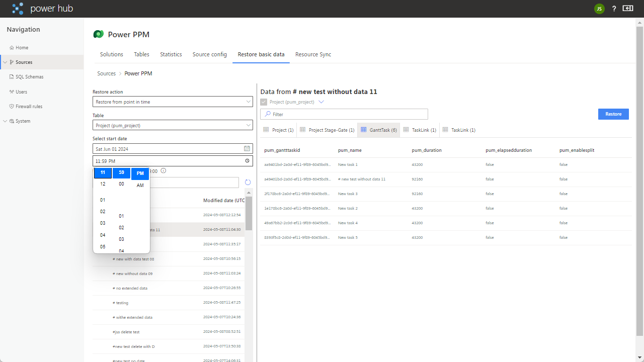Toggle the Project (pum_project) checkbox
The height and width of the screenshot is (362, 644).
(264, 102)
